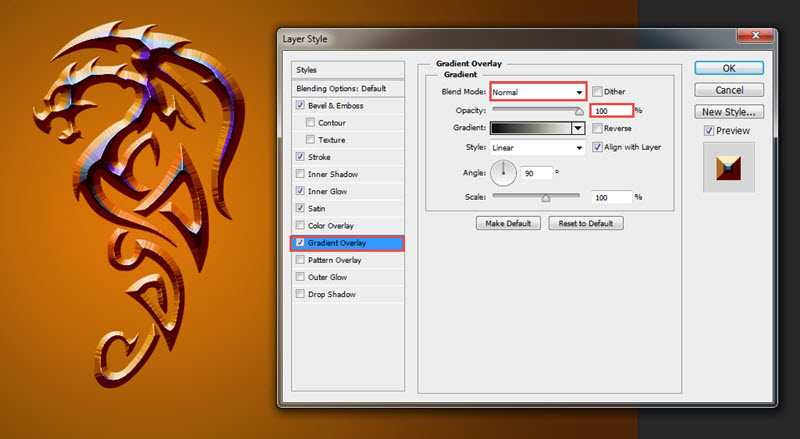Enable the Reverse gradient checkbox

[597, 129]
